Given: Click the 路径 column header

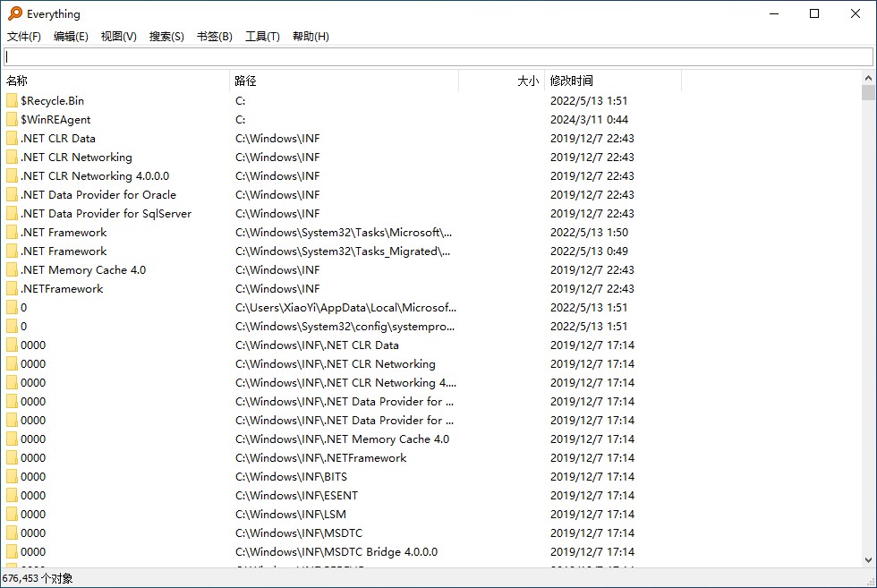Looking at the screenshot, I should (344, 81).
